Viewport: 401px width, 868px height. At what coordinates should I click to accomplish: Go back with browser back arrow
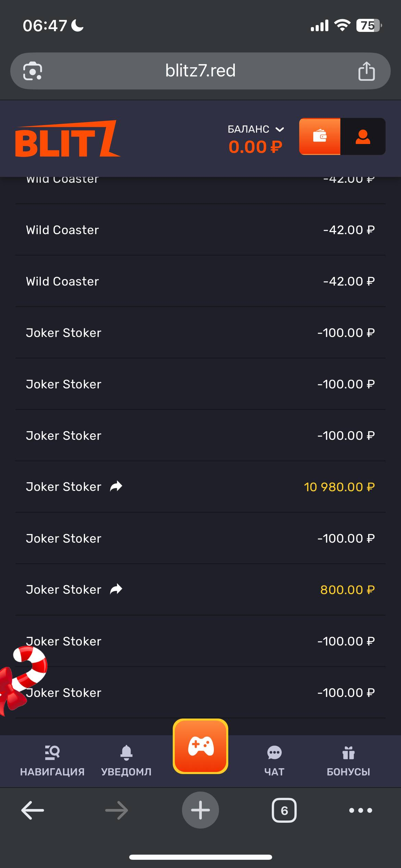pos(33,810)
